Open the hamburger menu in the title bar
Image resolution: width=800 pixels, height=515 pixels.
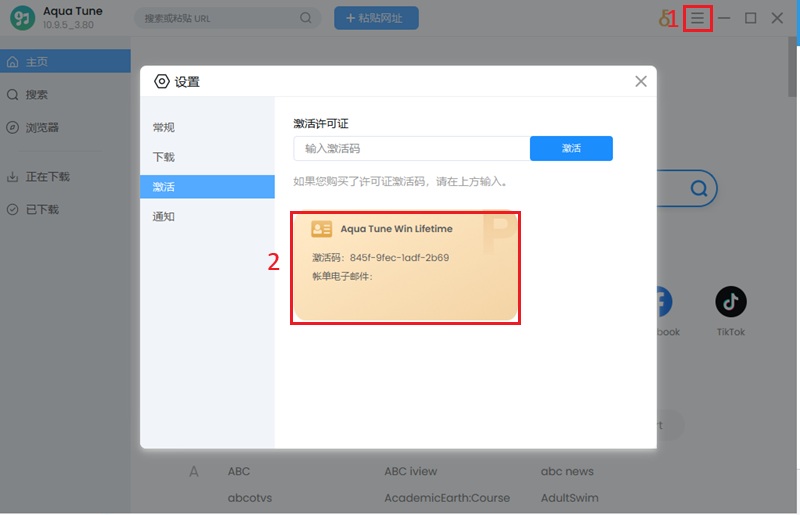tap(697, 18)
